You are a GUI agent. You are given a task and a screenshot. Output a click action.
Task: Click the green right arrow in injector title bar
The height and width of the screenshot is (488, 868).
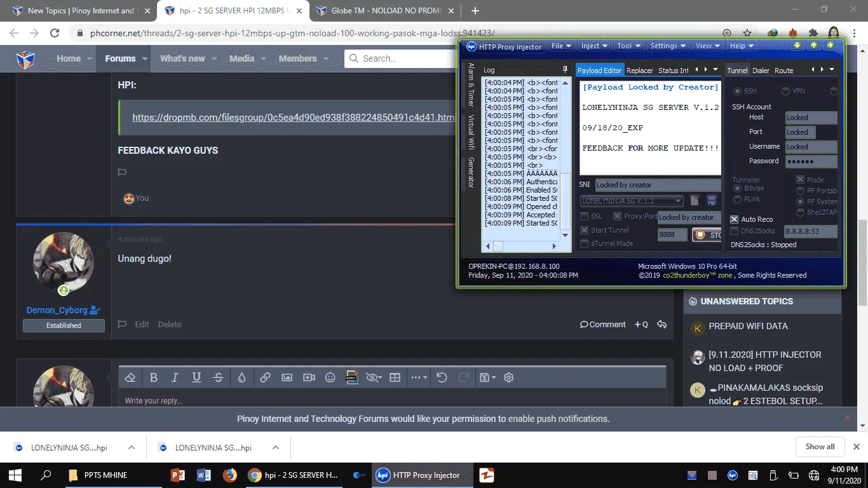point(830,45)
